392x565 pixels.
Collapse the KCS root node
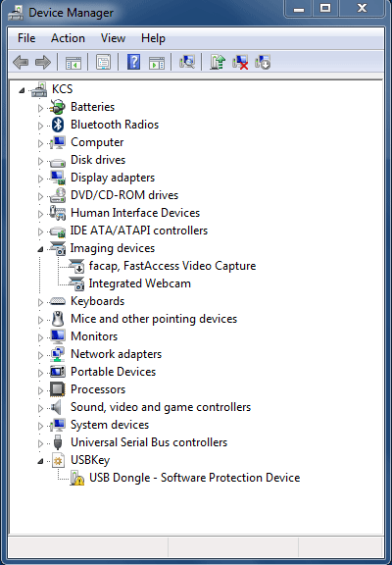[x=22, y=90]
